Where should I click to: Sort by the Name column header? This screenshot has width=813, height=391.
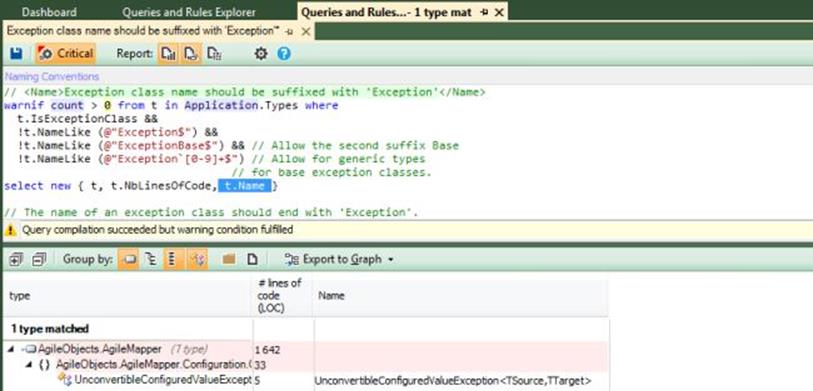click(461, 296)
